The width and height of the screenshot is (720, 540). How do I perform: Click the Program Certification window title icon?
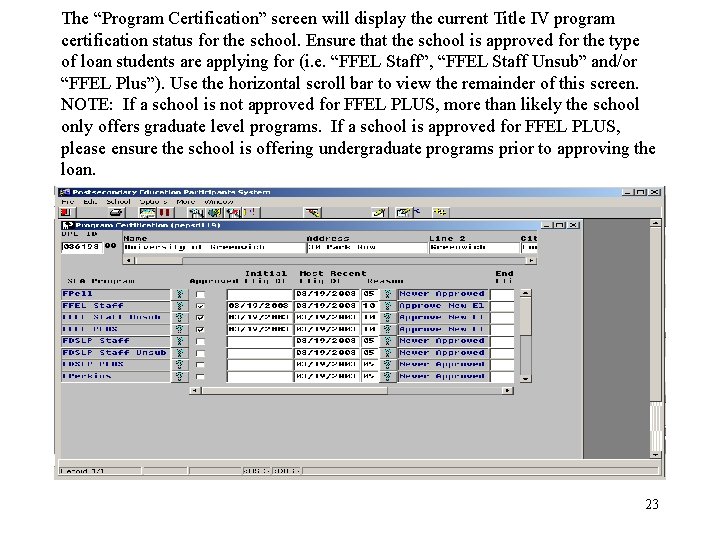[x=68, y=225]
